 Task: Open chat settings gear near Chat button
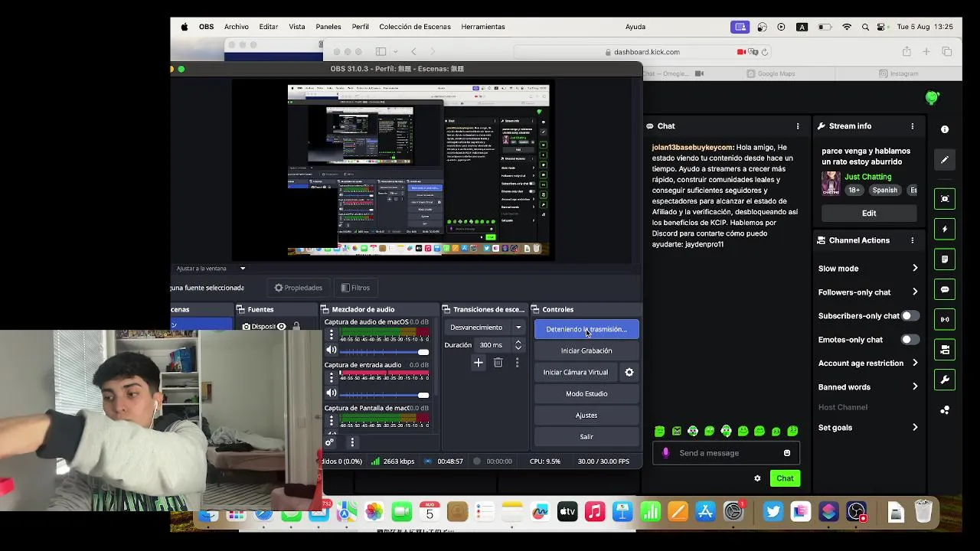757,478
